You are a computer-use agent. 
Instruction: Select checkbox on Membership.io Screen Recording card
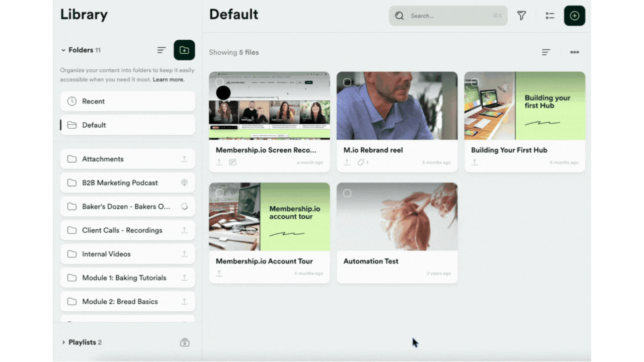pos(219,82)
